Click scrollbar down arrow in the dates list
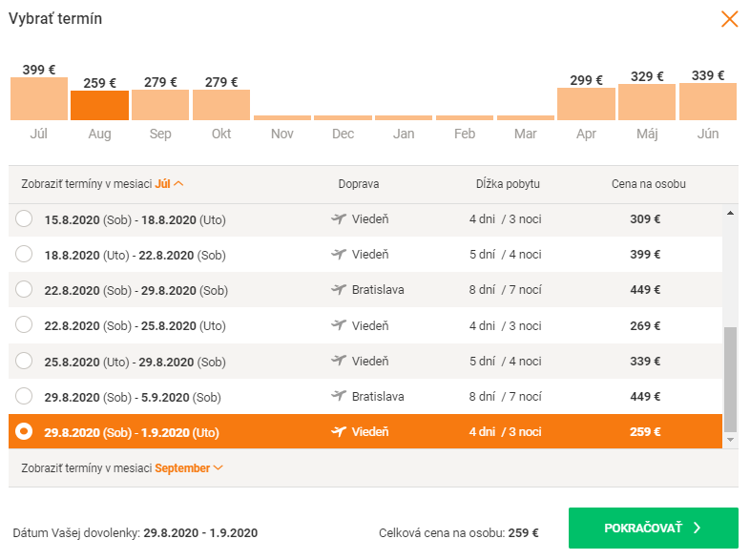The width and height of the screenshot is (750, 560). pos(730,440)
